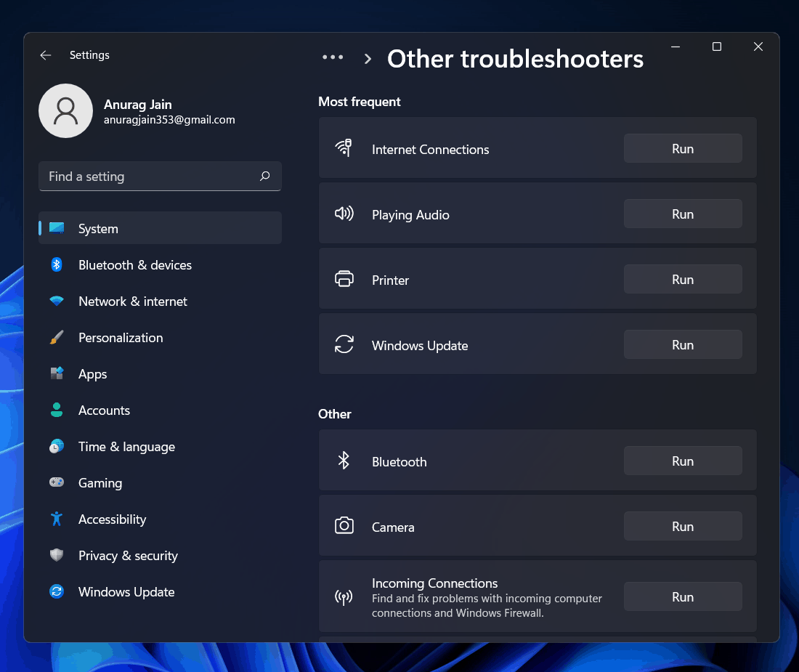
Task: Select Gaming in the sidebar
Action: click(x=160, y=482)
